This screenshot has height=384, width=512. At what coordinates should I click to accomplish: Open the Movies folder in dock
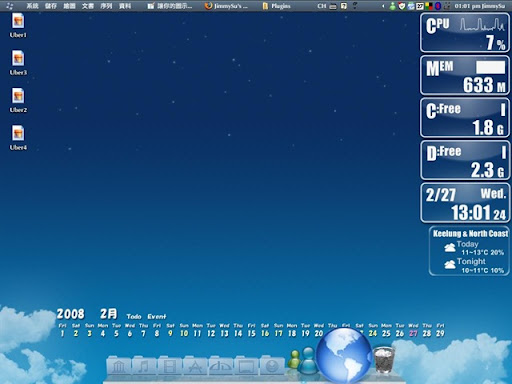pos(170,366)
